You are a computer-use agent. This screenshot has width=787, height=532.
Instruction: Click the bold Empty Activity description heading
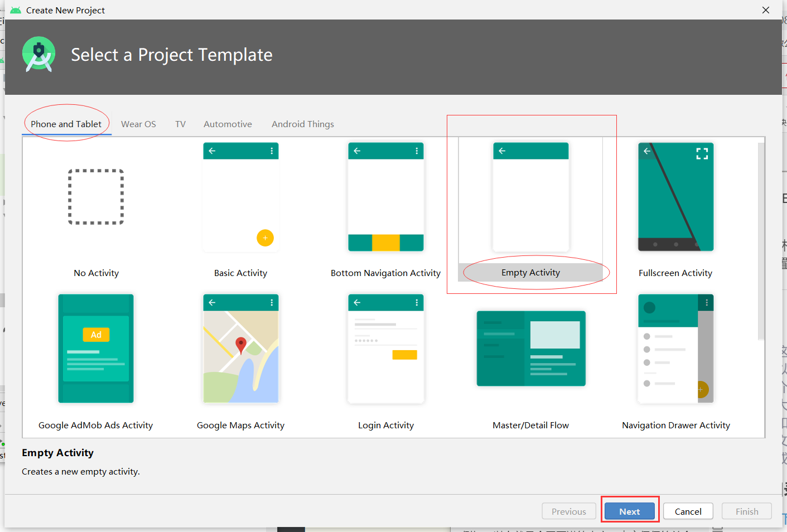[57, 453]
